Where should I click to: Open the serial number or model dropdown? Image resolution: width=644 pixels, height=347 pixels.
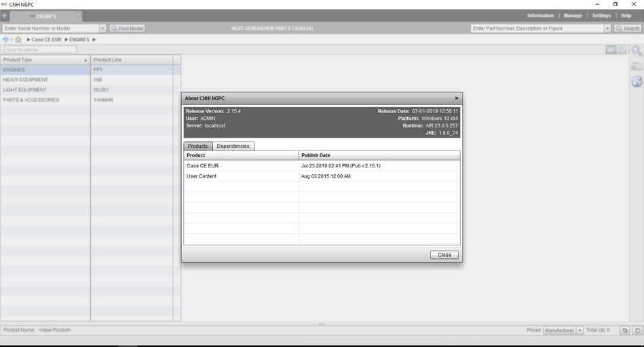click(103, 28)
